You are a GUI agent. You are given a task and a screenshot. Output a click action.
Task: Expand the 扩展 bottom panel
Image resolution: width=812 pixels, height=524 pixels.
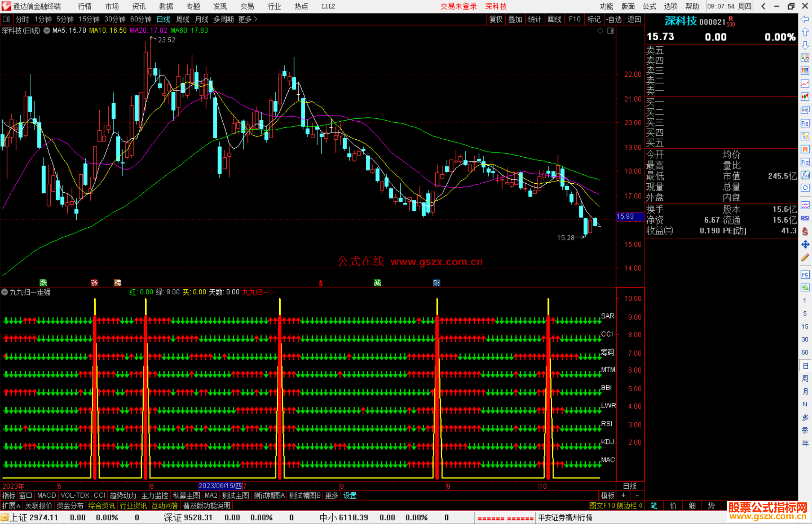(11, 506)
